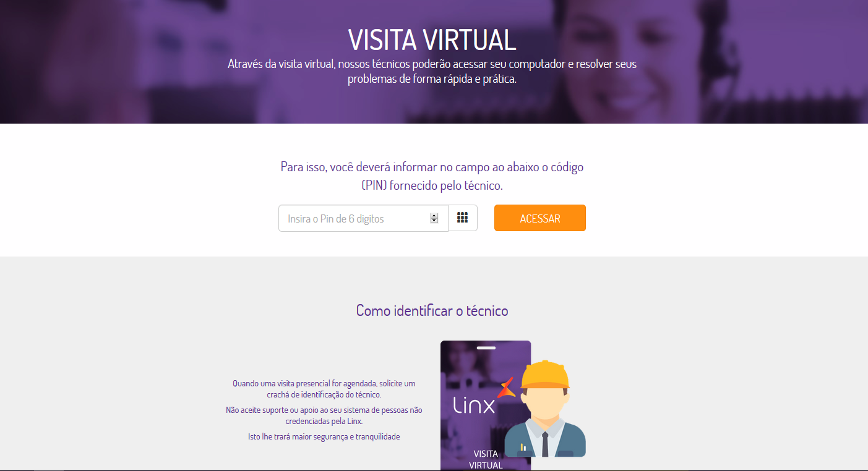Image resolution: width=868 pixels, height=471 pixels.
Task: Click the VISITA VIRTUAL page title
Action: point(432,40)
